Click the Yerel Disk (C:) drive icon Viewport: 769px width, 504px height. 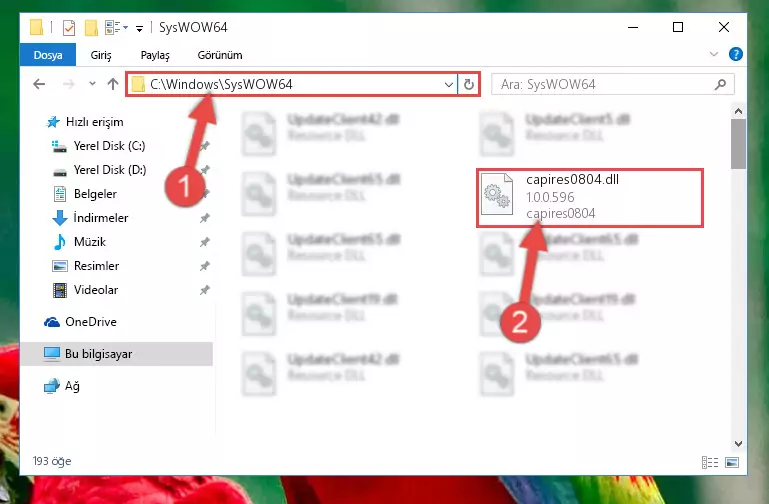click(59, 146)
